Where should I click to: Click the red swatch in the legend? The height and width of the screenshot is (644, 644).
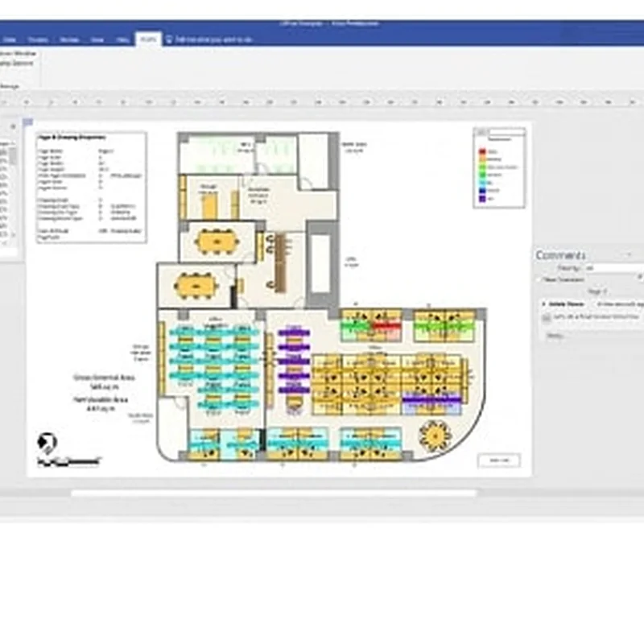click(482, 151)
